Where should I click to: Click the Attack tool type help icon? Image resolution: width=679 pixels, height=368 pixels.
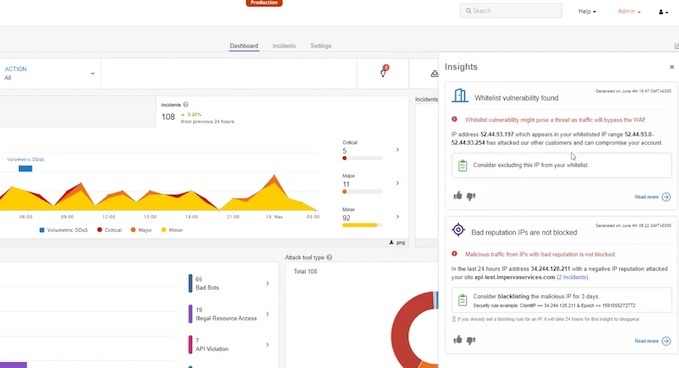[x=329, y=257]
